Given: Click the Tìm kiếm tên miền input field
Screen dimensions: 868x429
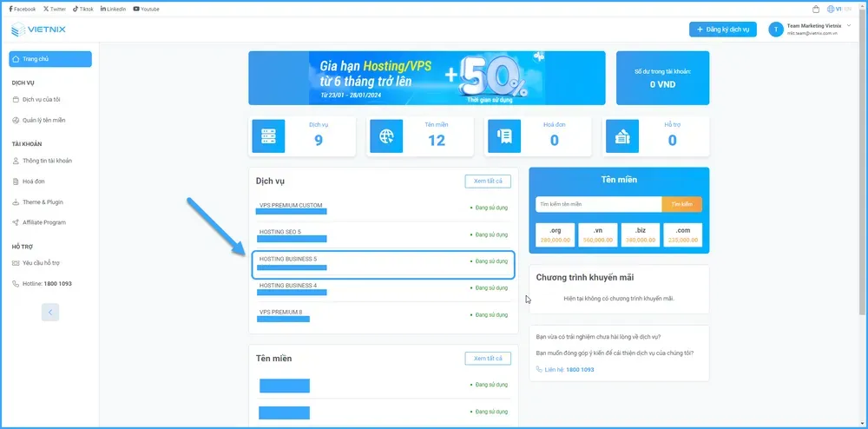Looking at the screenshot, I should (x=597, y=204).
